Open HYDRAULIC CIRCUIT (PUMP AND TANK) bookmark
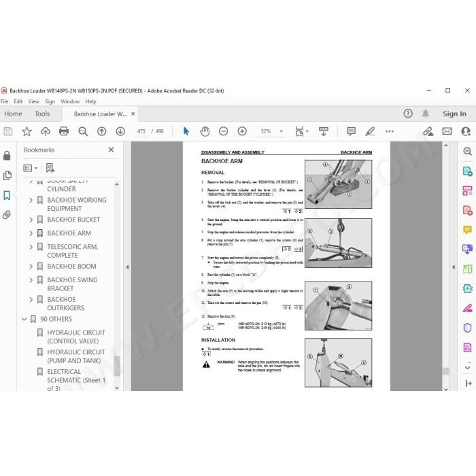The image size is (476, 476). (x=76, y=356)
